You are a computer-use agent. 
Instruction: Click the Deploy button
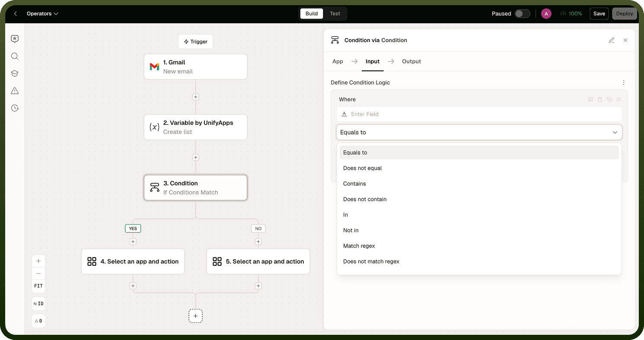(625, 14)
